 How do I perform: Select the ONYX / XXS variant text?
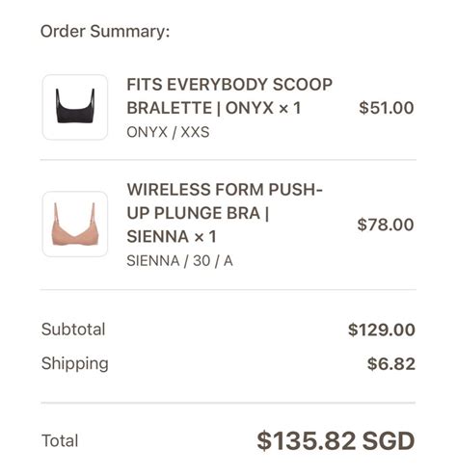[168, 132]
